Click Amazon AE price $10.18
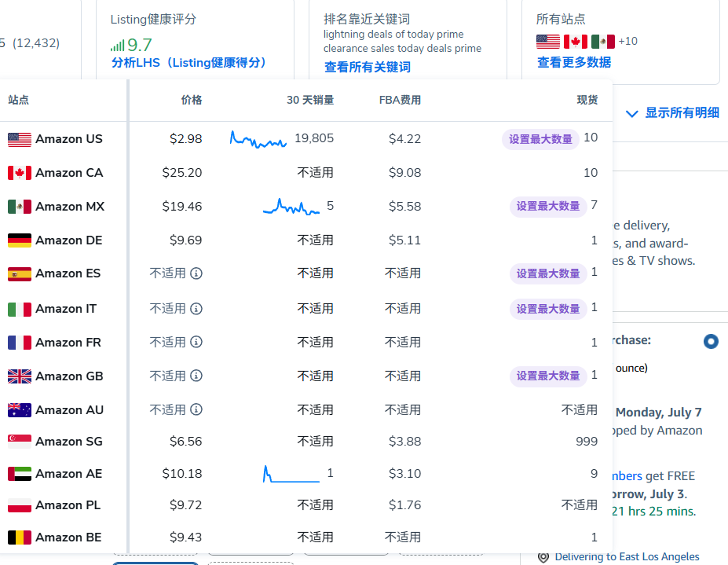This screenshot has width=728, height=565. [182, 474]
